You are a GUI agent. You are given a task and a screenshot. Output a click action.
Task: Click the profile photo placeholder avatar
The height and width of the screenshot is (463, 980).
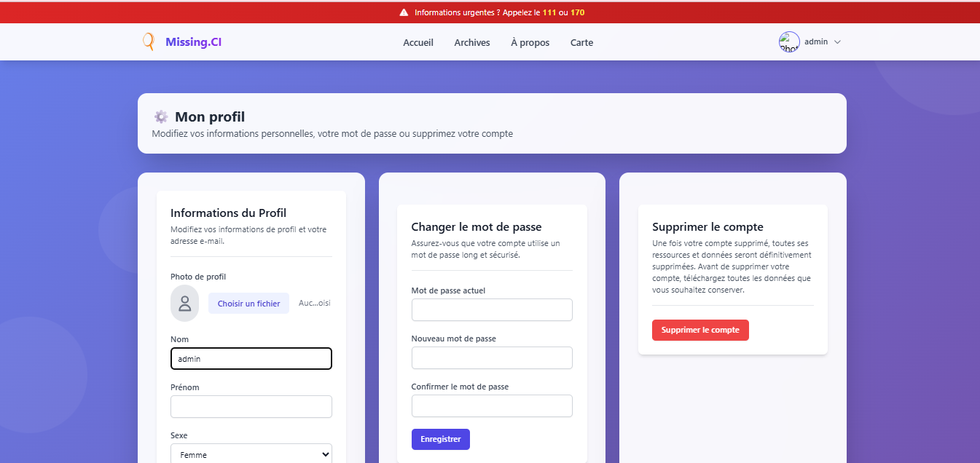(x=184, y=304)
